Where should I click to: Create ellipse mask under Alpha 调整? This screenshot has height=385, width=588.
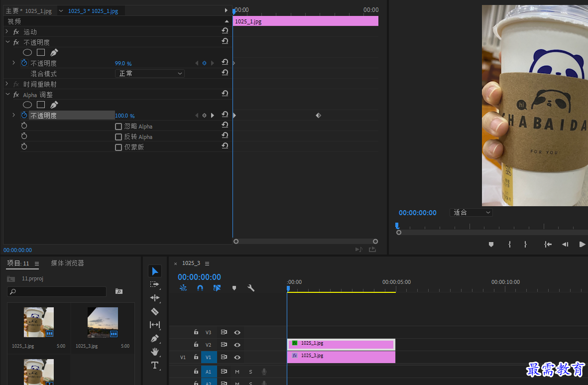27,105
